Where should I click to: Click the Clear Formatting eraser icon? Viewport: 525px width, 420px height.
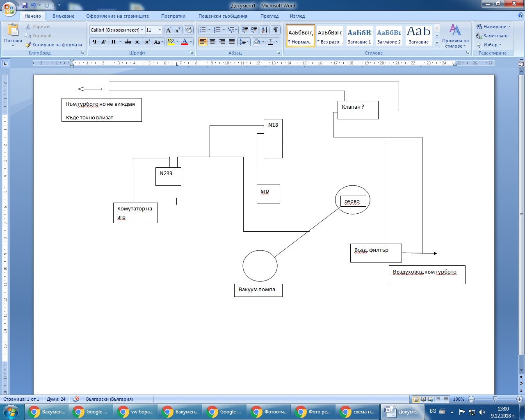(188, 30)
